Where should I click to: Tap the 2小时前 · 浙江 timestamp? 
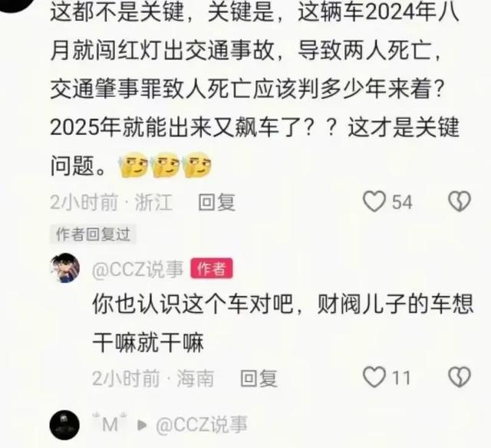coord(111,202)
